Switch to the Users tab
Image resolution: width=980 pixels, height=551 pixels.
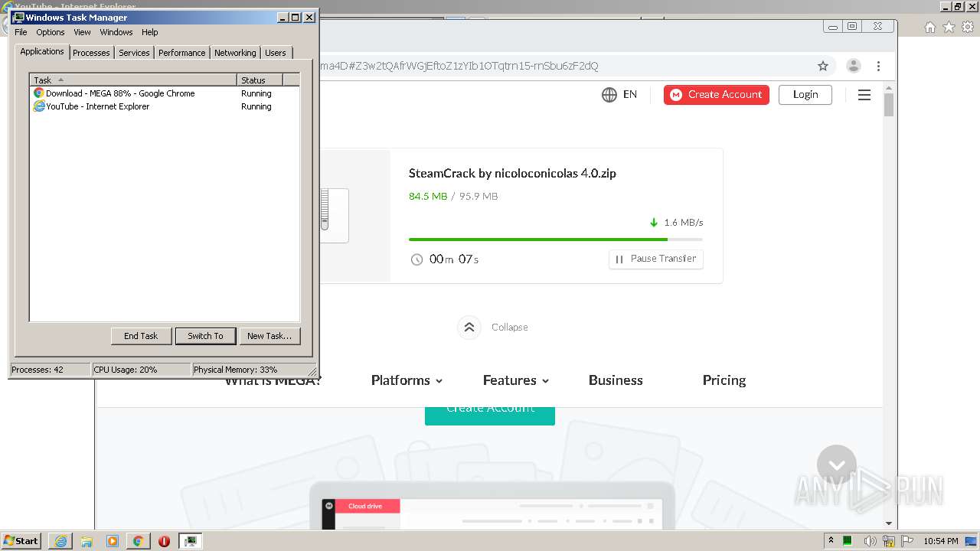(x=276, y=53)
